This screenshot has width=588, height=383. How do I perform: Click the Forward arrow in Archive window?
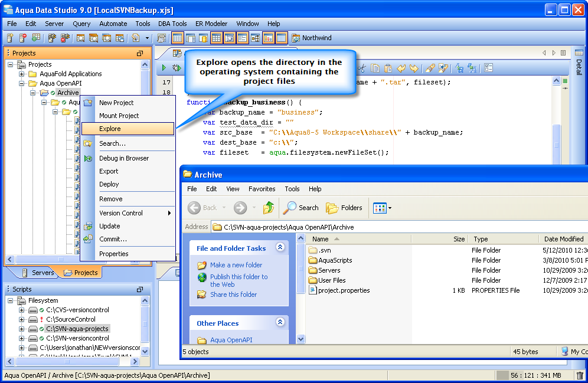240,208
